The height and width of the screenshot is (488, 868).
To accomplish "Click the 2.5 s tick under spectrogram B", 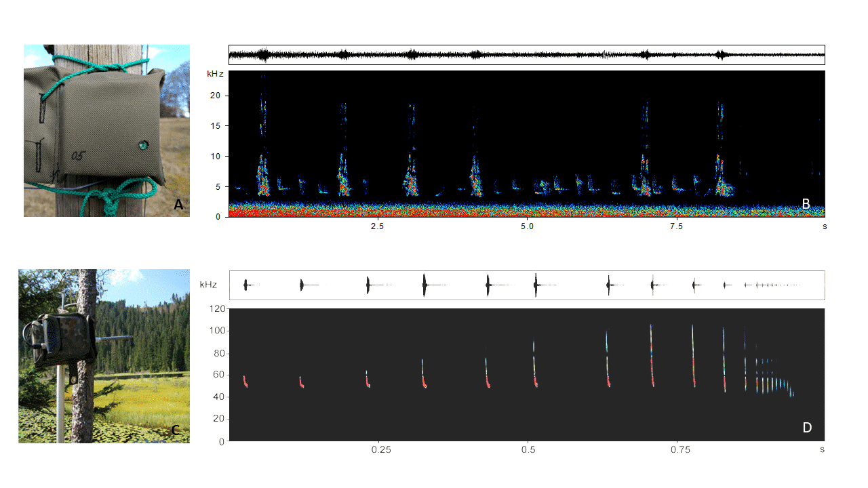I will 377,226.
